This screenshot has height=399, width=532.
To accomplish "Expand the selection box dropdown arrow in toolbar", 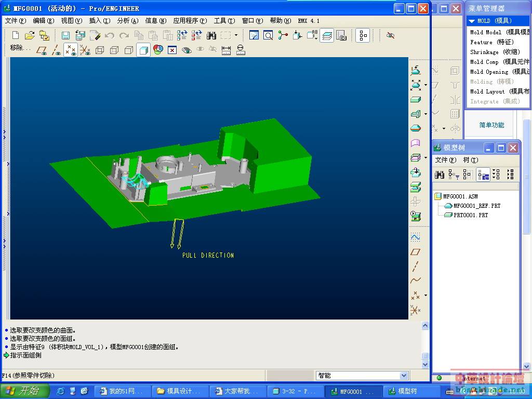I will click(x=236, y=35).
